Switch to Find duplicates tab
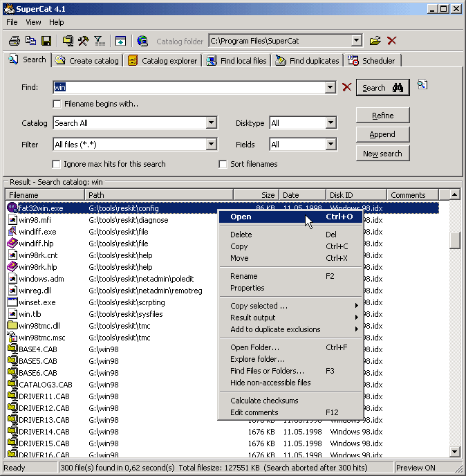The image size is (466, 476). tap(308, 60)
